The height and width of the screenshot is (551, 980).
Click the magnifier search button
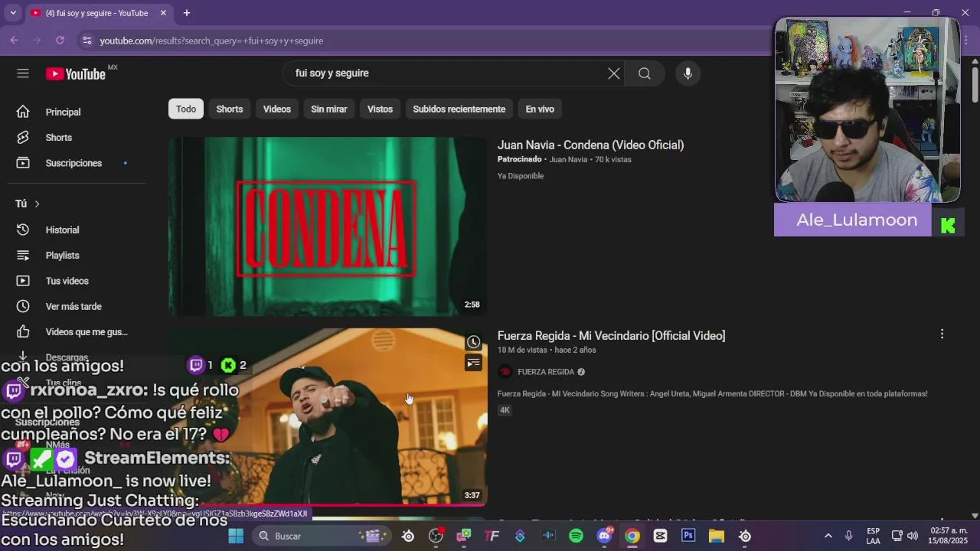[645, 73]
